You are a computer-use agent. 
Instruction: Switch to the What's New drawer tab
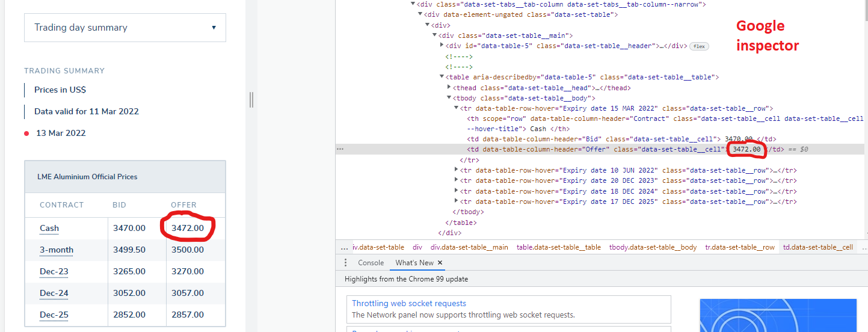(x=414, y=263)
